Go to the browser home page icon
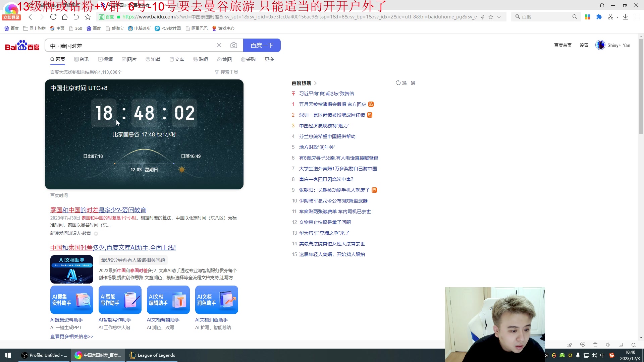This screenshot has width=644, height=362. coord(65,17)
